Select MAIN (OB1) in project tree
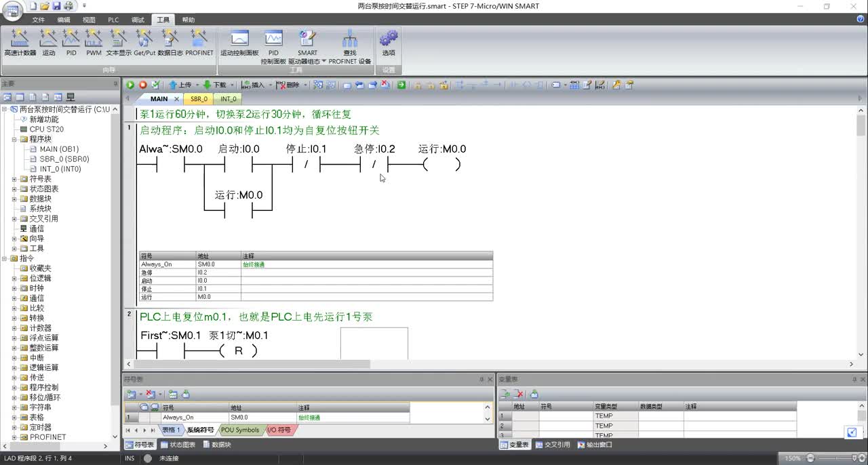868x465 pixels. coord(58,149)
